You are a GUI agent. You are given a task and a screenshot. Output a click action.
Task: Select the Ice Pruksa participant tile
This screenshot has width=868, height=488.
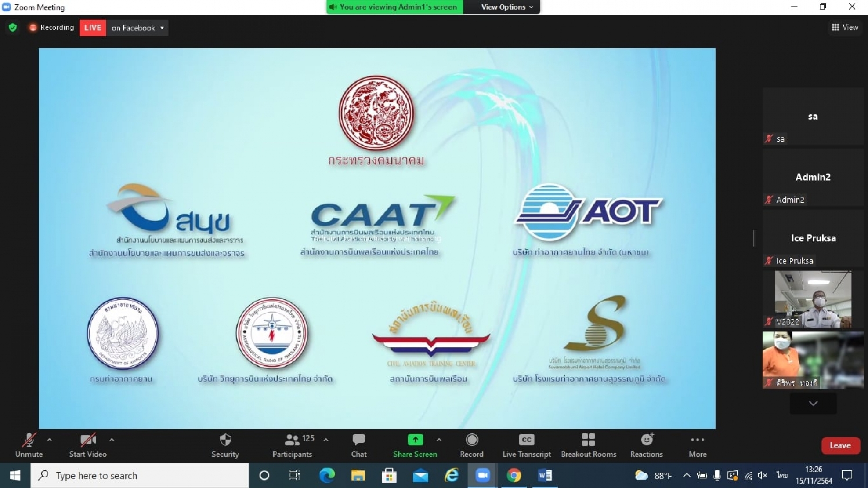tap(813, 238)
